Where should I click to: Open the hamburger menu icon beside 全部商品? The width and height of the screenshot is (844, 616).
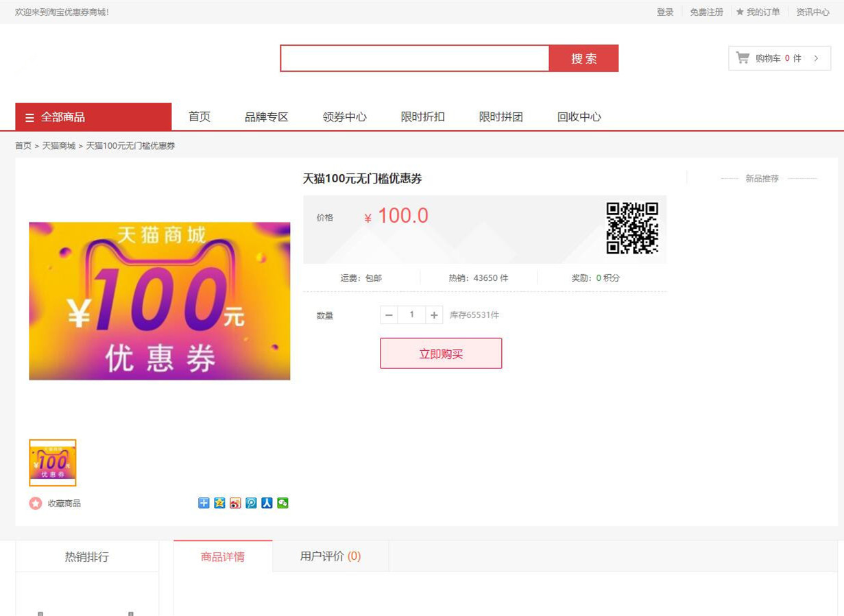[29, 117]
